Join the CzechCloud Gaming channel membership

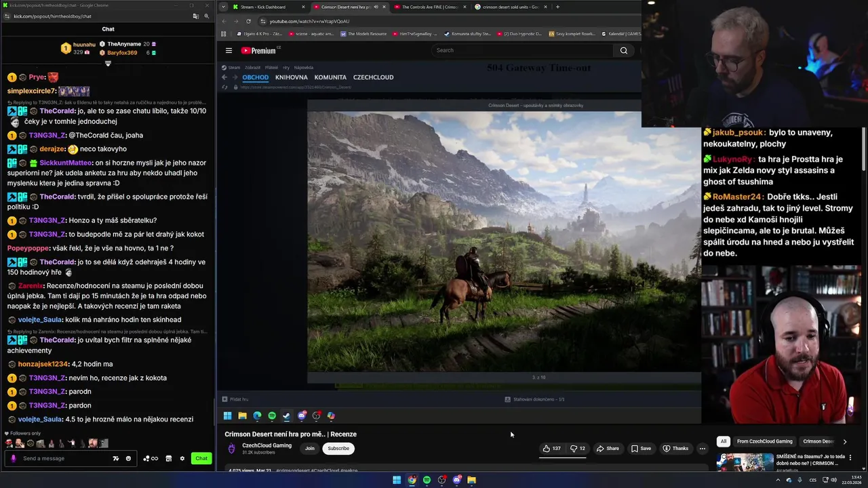(309, 448)
